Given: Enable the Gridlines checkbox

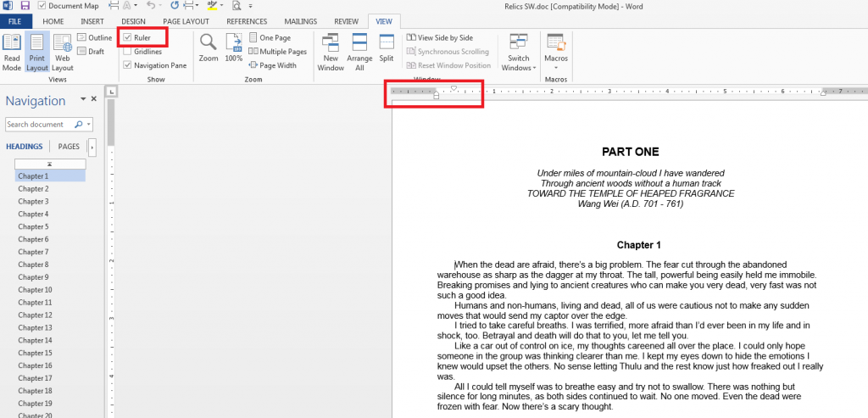Looking at the screenshot, I should pyautogui.click(x=127, y=52).
